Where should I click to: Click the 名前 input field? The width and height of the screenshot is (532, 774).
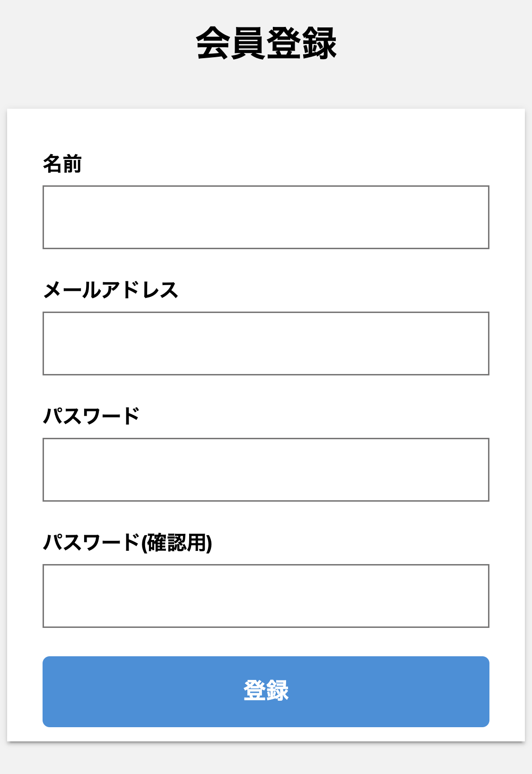(x=266, y=217)
